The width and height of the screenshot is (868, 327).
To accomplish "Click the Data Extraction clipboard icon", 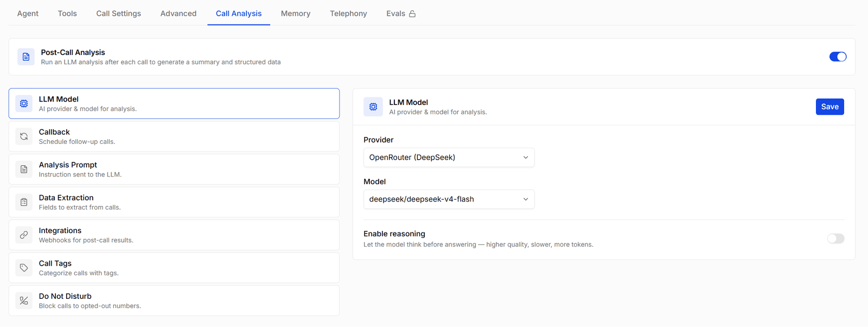I will click(x=24, y=202).
